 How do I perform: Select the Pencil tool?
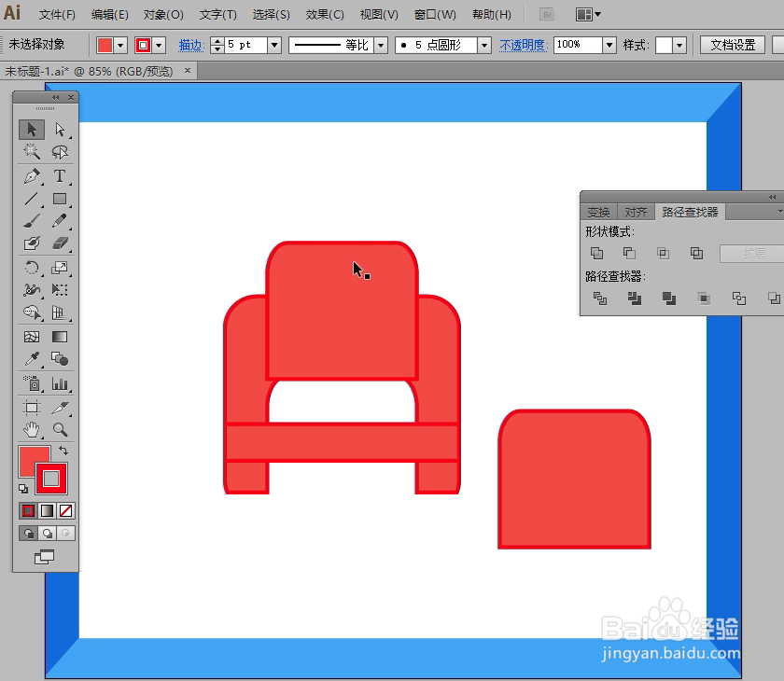(60, 221)
